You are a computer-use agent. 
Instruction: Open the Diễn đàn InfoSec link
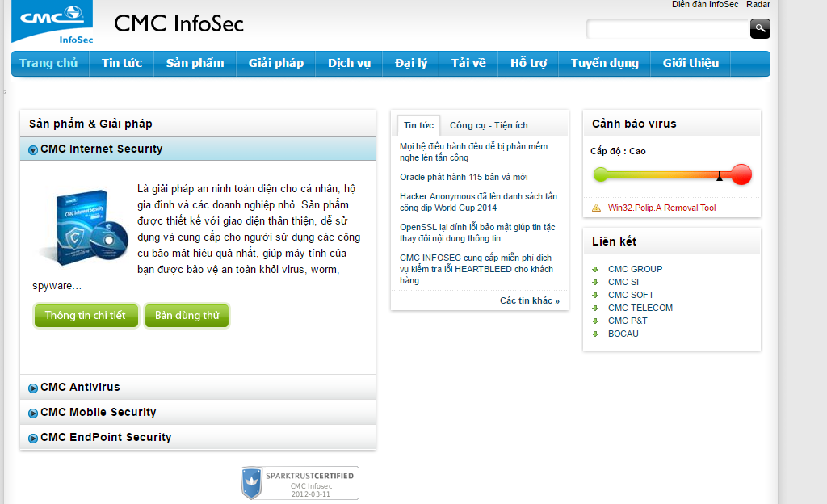(705, 4)
